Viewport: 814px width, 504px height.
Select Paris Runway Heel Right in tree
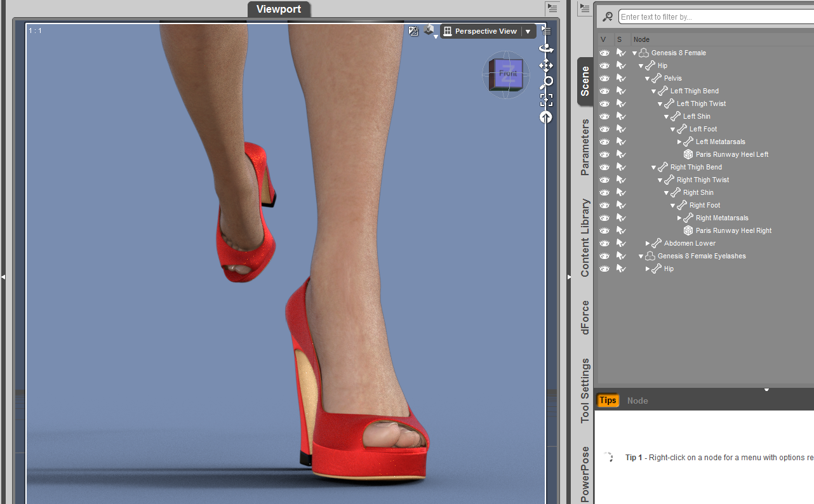click(733, 230)
